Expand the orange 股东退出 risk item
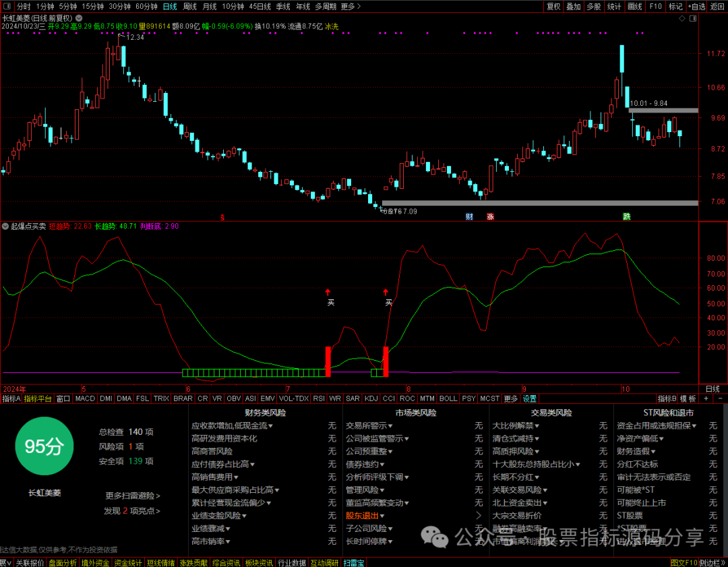The width and height of the screenshot is (728, 567). (x=365, y=516)
